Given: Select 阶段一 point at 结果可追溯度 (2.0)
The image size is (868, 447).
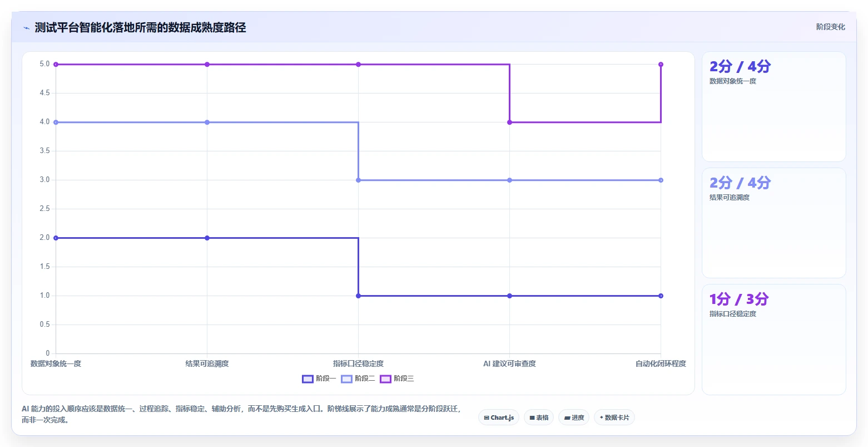Looking at the screenshot, I should 207,238.
